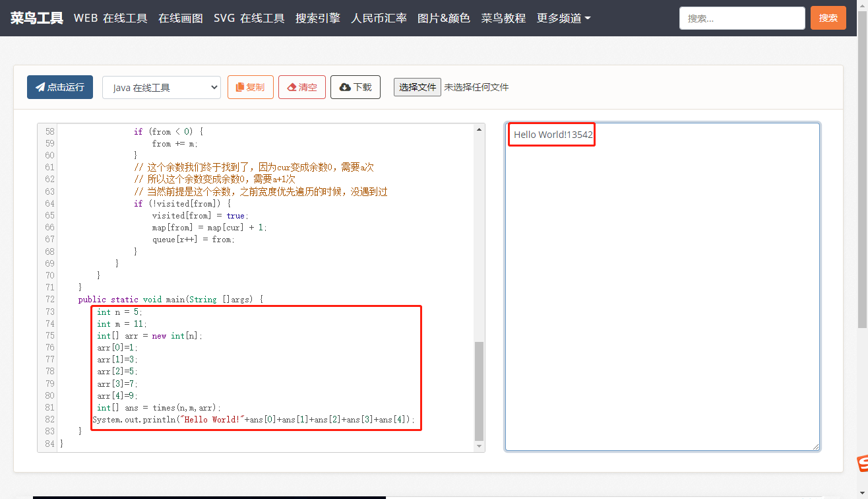
Task: Open the 在线画图 menu item
Action: coord(181,18)
